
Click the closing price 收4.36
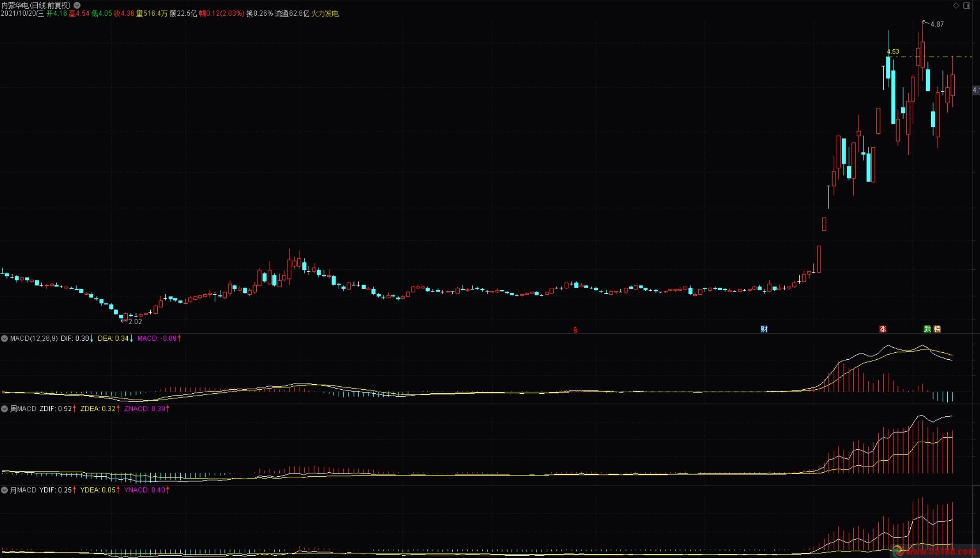(124, 14)
